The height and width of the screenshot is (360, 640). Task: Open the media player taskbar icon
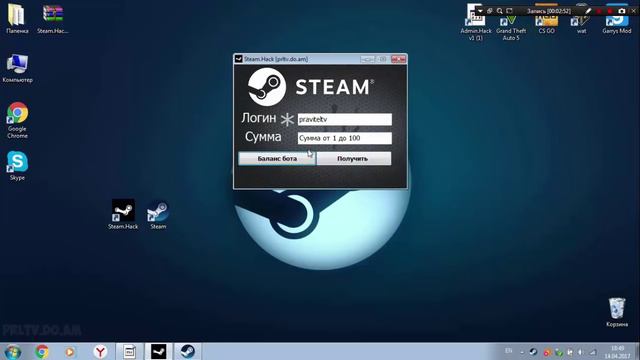click(x=70, y=351)
